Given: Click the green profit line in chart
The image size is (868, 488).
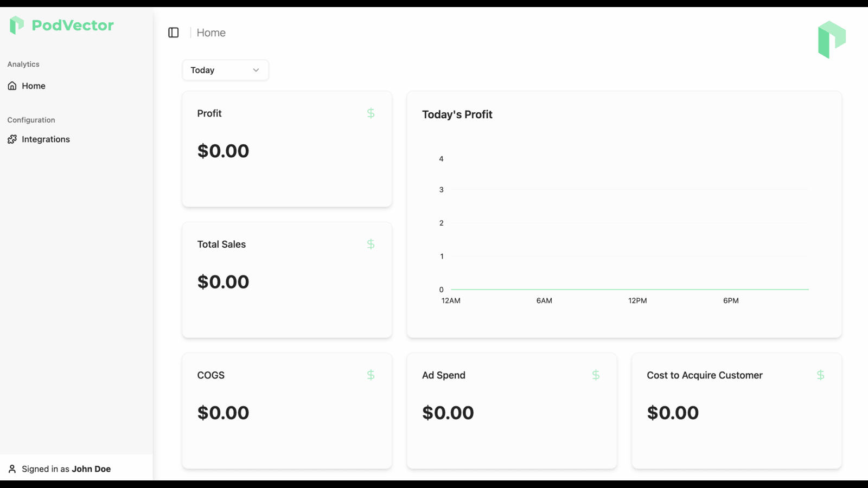Looking at the screenshot, I should (629, 290).
